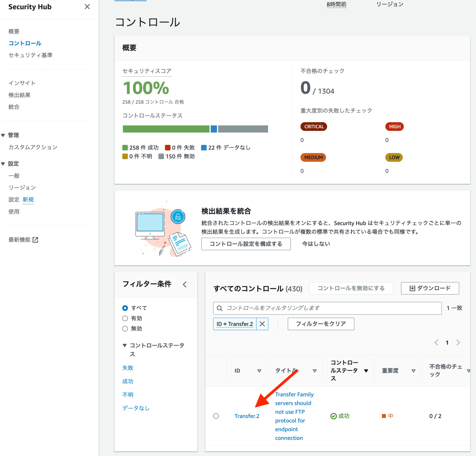Select the 有効 radio button
Screen dimensions: 476x456
tap(125, 319)
